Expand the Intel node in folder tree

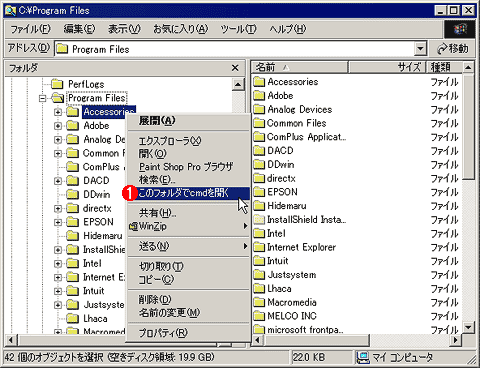tap(58, 264)
